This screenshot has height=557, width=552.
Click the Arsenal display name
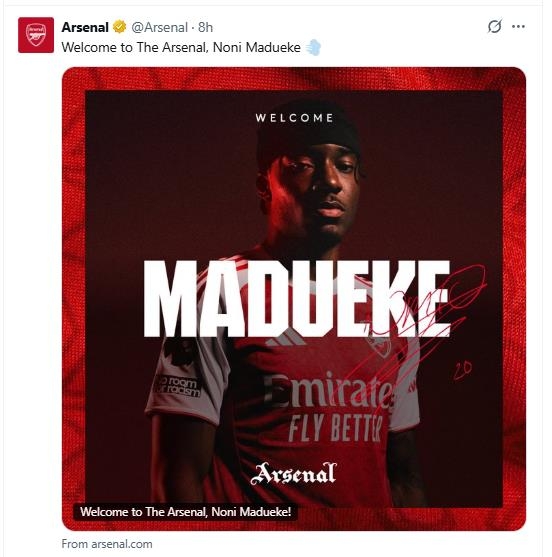click(x=85, y=27)
